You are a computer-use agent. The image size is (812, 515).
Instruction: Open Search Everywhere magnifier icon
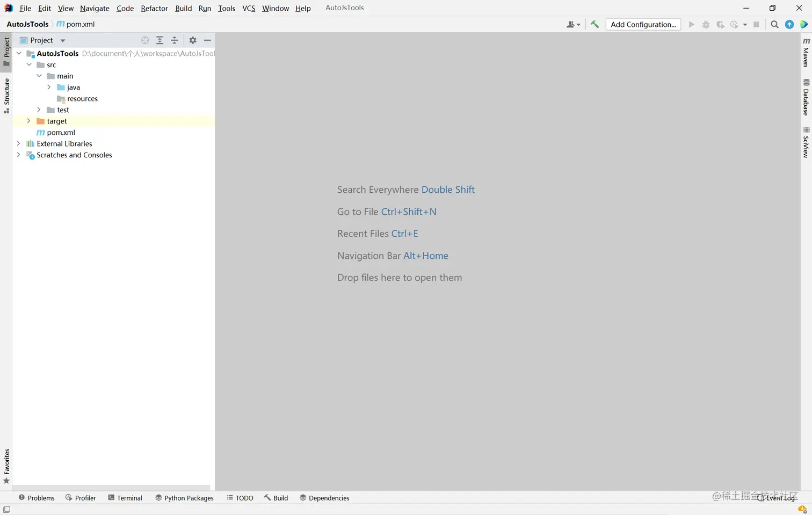[774, 25]
